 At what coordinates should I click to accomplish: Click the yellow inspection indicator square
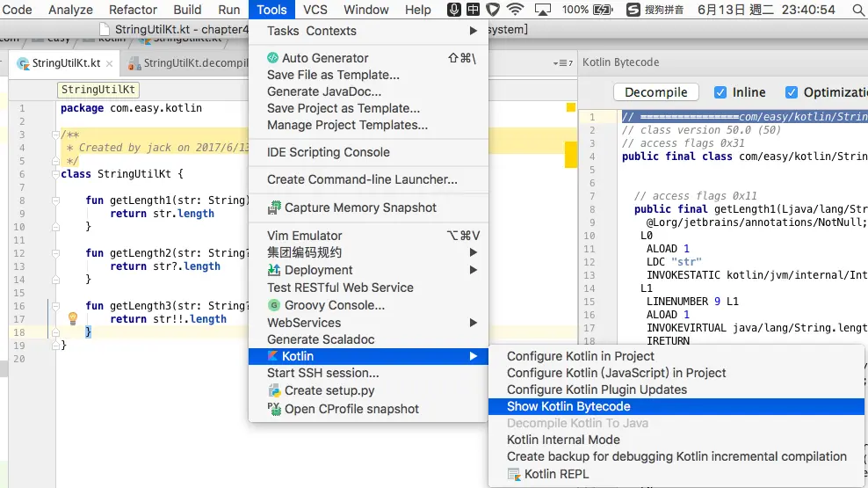click(x=571, y=107)
